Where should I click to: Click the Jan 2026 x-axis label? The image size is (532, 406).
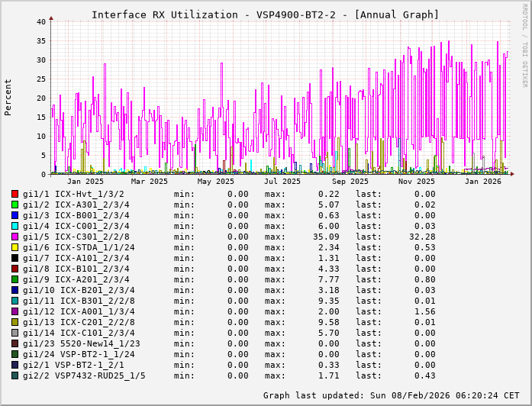[482, 181]
